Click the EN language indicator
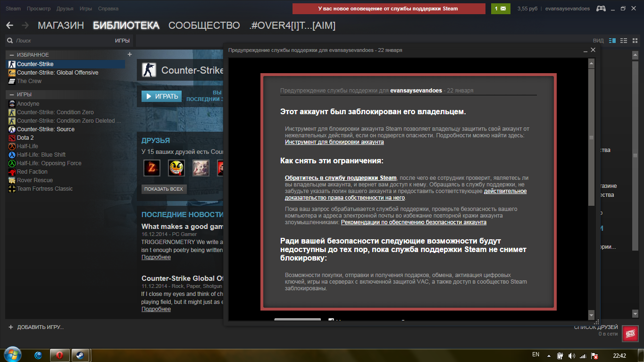644x362 pixels. pos(535,354)
